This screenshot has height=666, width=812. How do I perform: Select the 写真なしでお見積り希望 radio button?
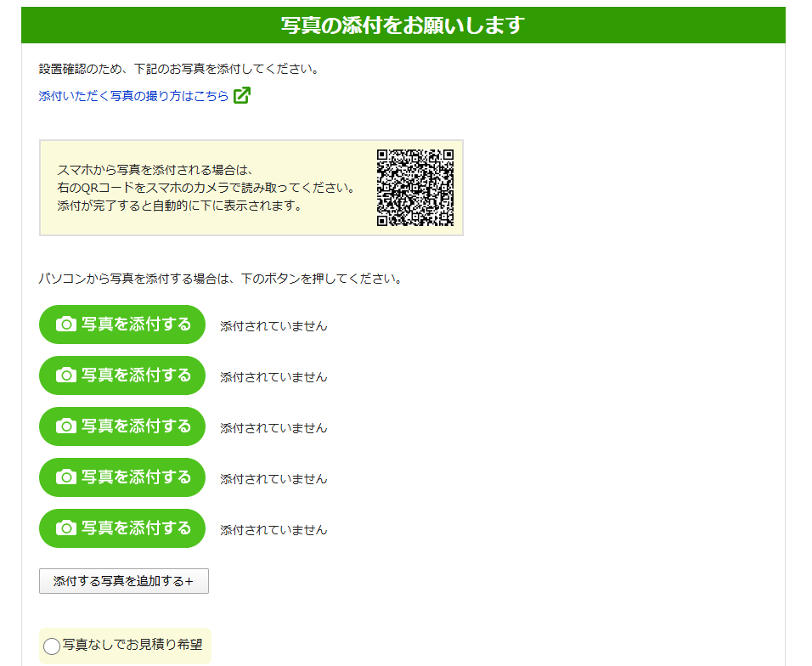[x=52, y=646]
